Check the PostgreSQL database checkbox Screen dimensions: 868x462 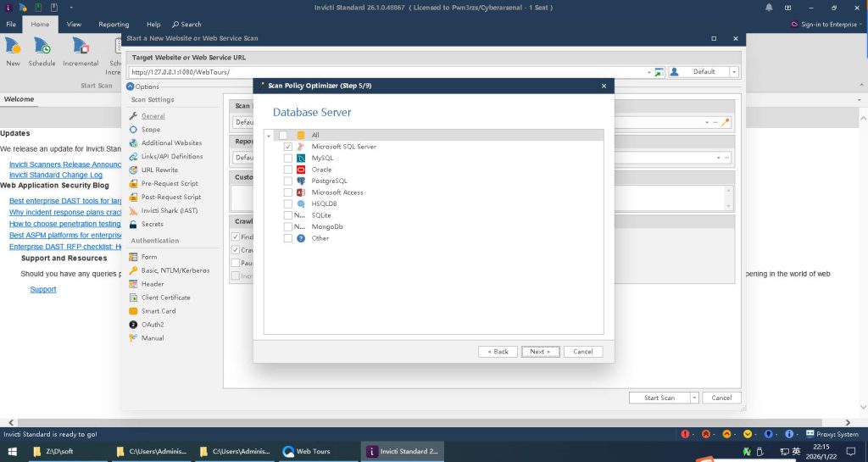(x=288, y=181)
